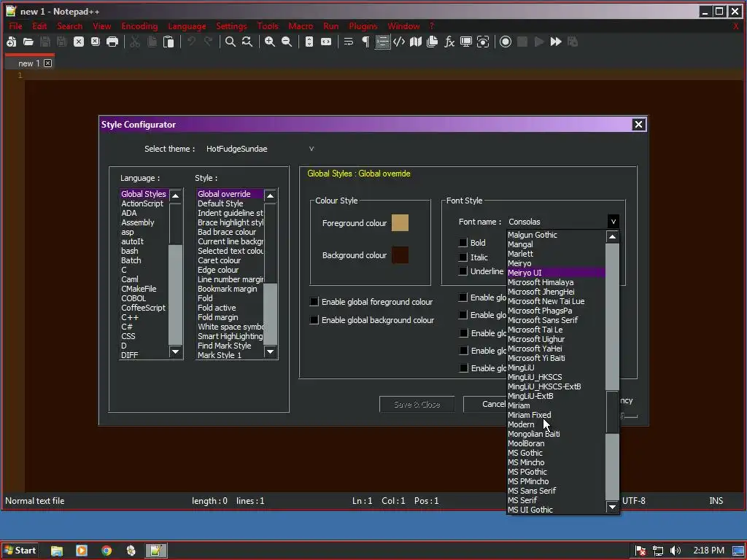This screenshot has width=747, height=560.
Task: Open the Language menu
Action: (x=187, y=26)
